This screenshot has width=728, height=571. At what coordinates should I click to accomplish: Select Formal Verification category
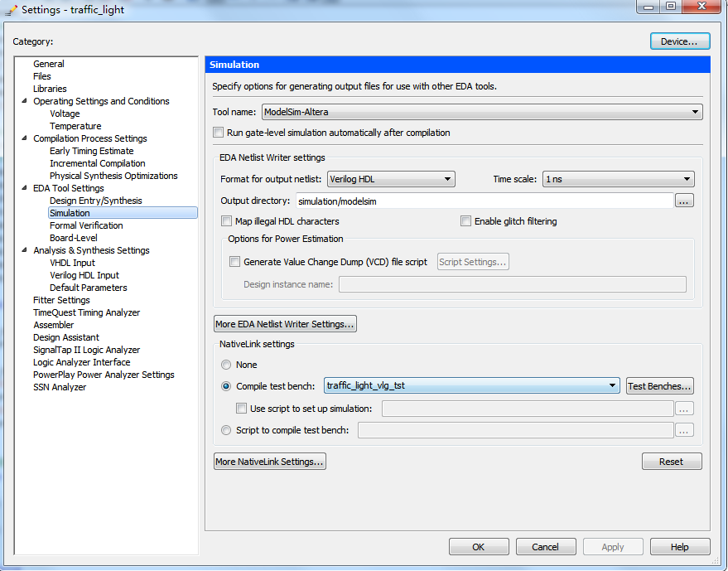click(86, 225)
